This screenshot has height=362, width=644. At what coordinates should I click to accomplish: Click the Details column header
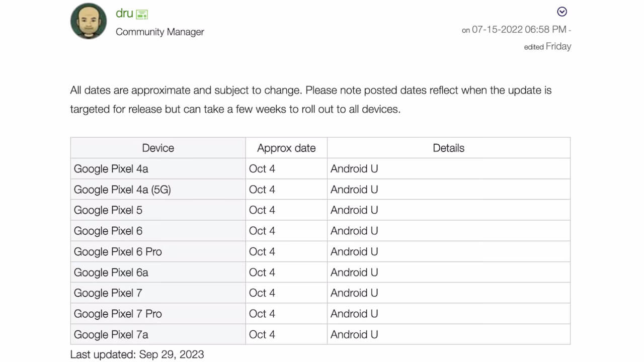pos(448,148)
